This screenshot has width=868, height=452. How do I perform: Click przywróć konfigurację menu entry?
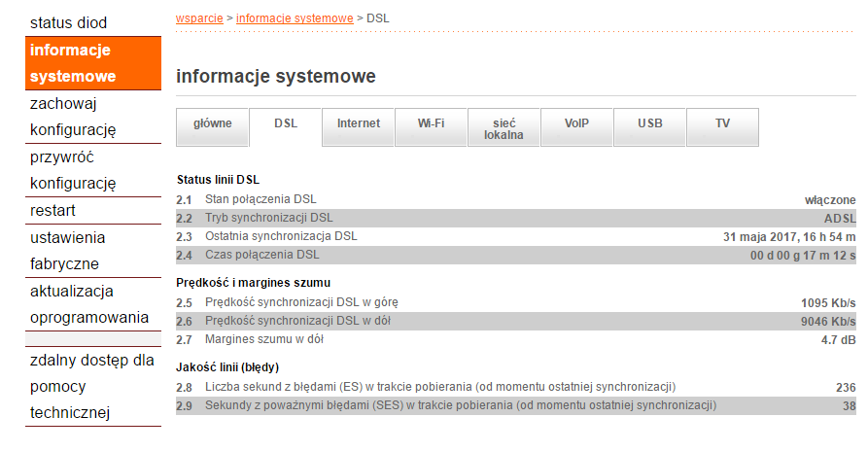tap(73, 169)
